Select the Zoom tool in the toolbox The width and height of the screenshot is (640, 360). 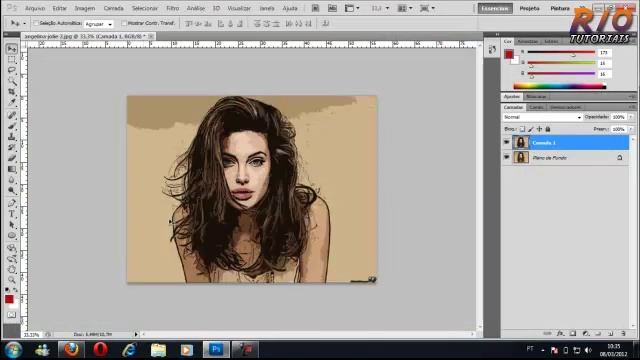pos(12,280)
